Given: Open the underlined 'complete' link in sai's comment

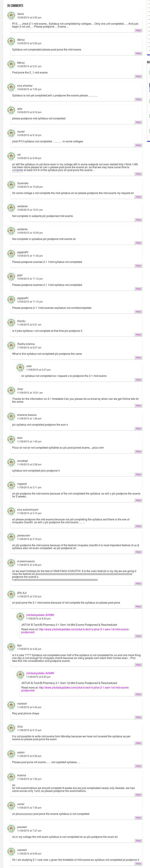Looking at the screenshot, I should point(18,170).
